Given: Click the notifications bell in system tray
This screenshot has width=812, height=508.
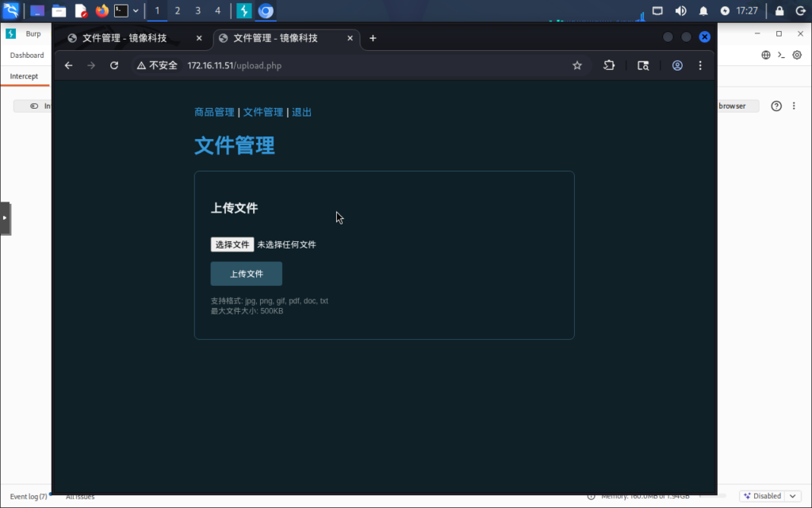Looking at the screenshot, I should coord(703,11).
